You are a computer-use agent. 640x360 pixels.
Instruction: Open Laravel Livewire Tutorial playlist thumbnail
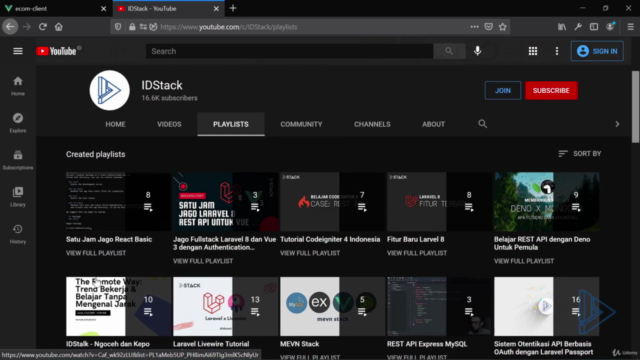(x=225, y=307)
